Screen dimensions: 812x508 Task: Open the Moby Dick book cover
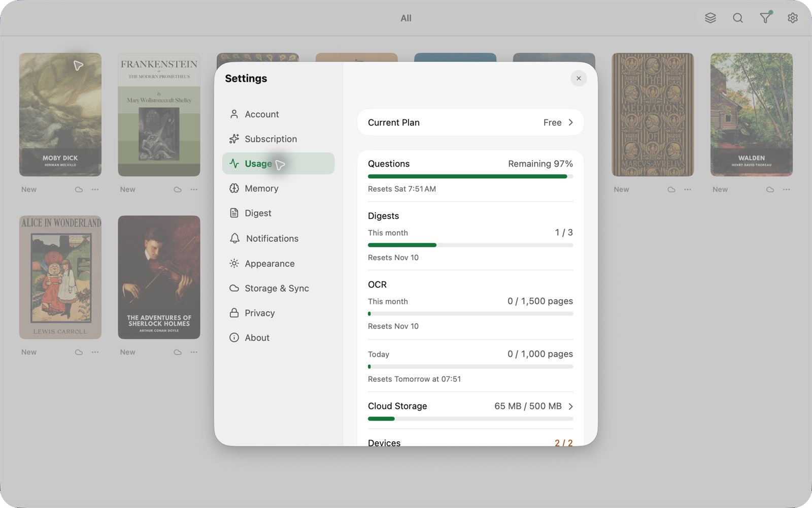[60, 115]
